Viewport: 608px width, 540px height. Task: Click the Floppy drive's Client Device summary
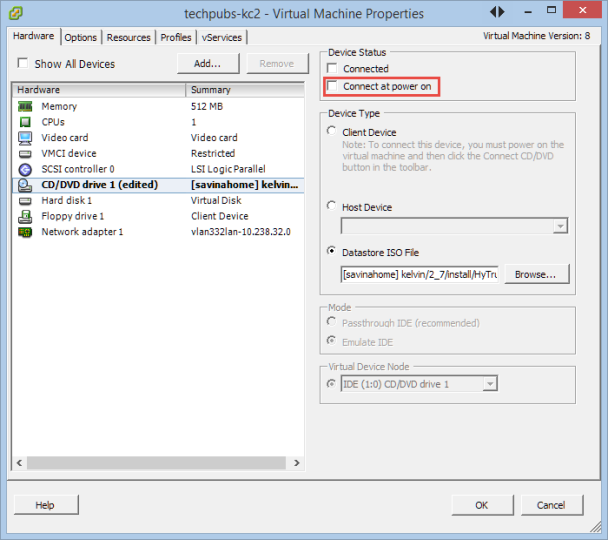(x=219, y=216)
